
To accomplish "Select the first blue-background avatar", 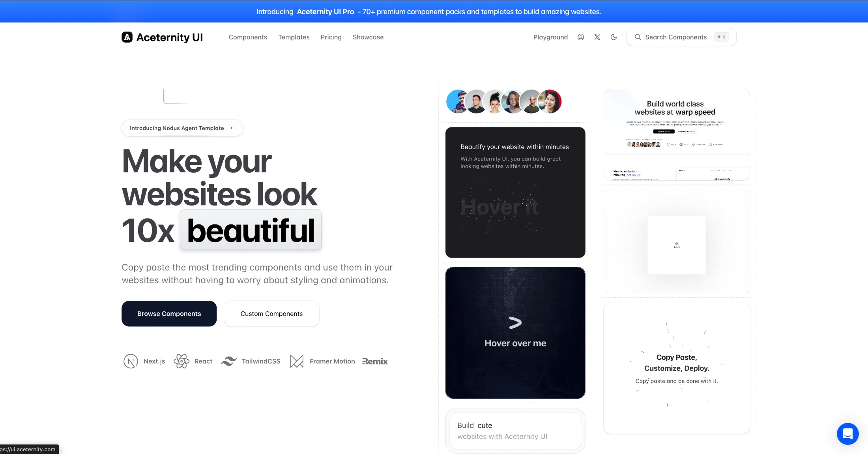I will [456, 101].
